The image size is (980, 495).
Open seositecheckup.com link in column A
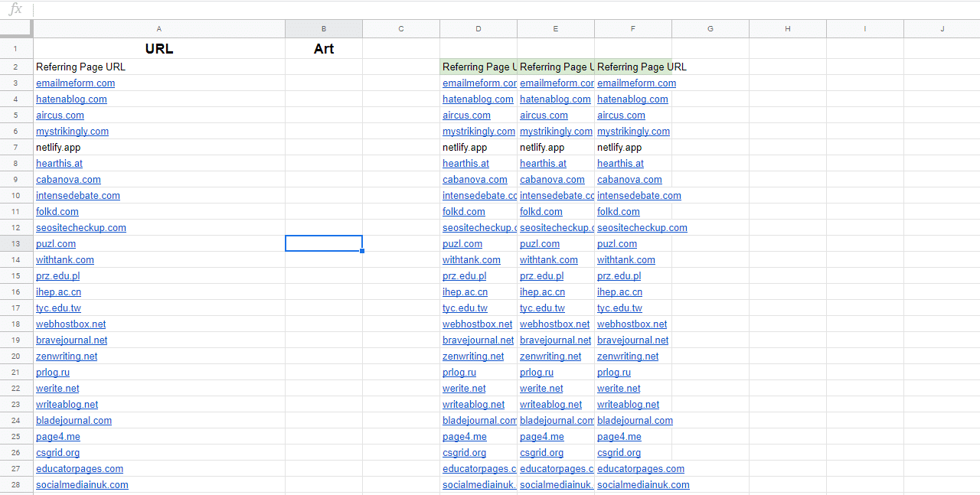[x=81, y=227]
